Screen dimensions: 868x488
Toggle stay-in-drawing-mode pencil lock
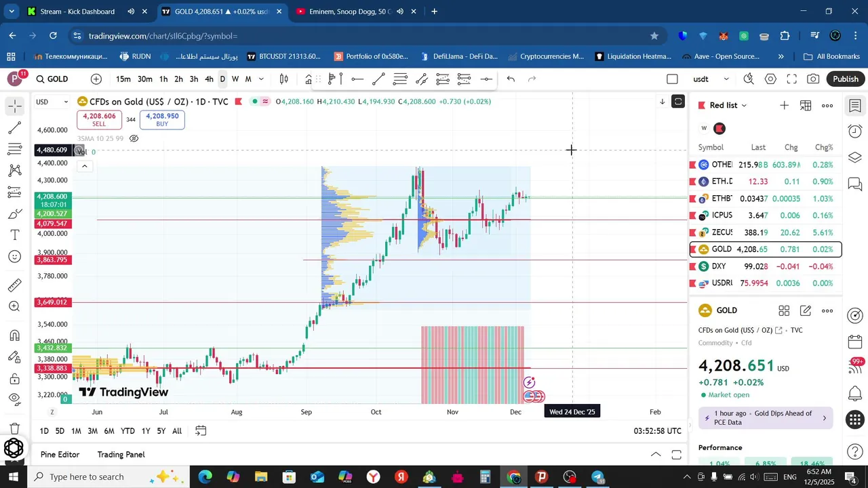coord(15,357)
